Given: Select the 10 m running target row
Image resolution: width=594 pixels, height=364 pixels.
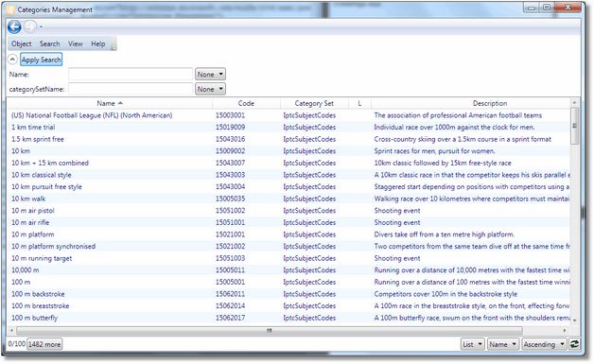Looking at the screenshot, I should pyautogui.click(x=288, y=258).
